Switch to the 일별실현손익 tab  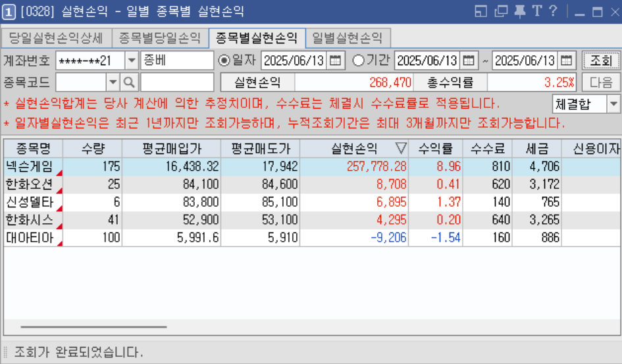click(348, 38)
